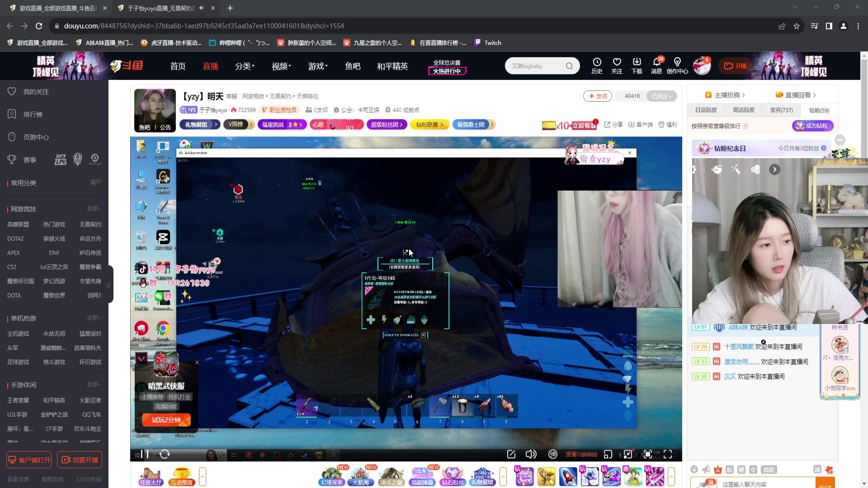Viewport: 868px width, 488px height.
Task: Open the 直播回看 tab
Action: pyautogui.click(x=796, y=95)
